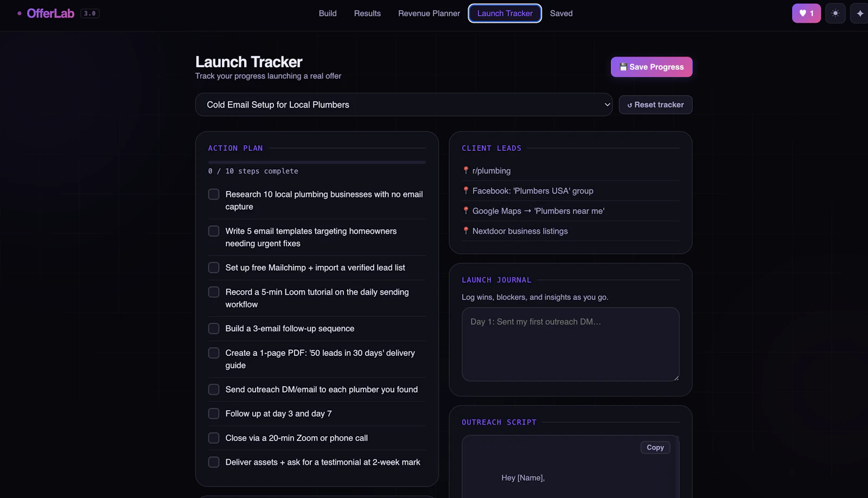Click the '0 / 10 steps complete' counter
This screenshot has height=498, width=868.
(x=253, y=171)
